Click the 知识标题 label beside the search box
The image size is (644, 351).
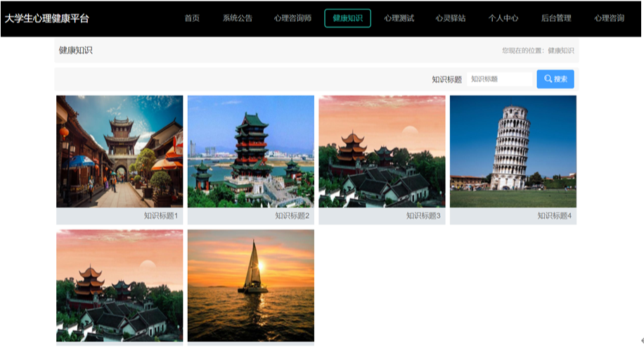(x=446, y=79)
